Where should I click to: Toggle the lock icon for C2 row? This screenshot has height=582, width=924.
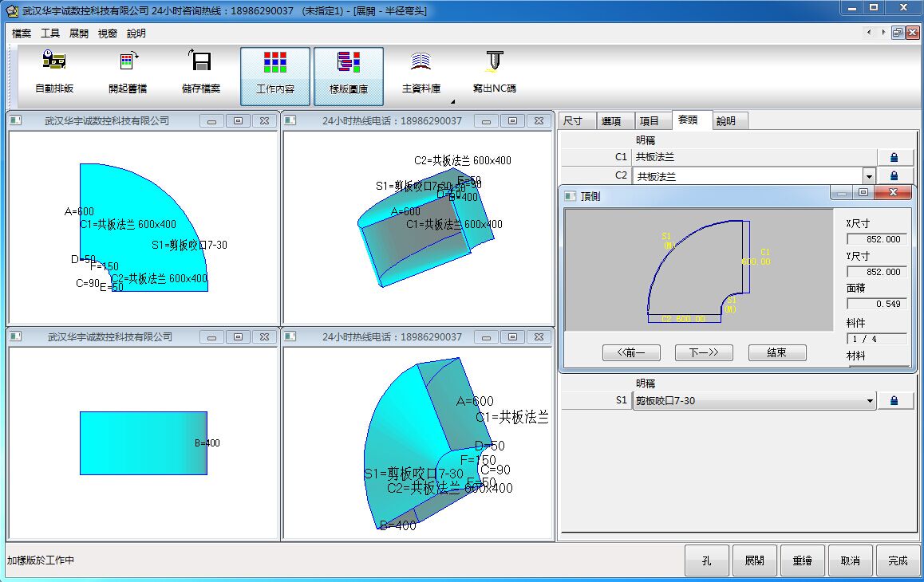coord(894,175)
